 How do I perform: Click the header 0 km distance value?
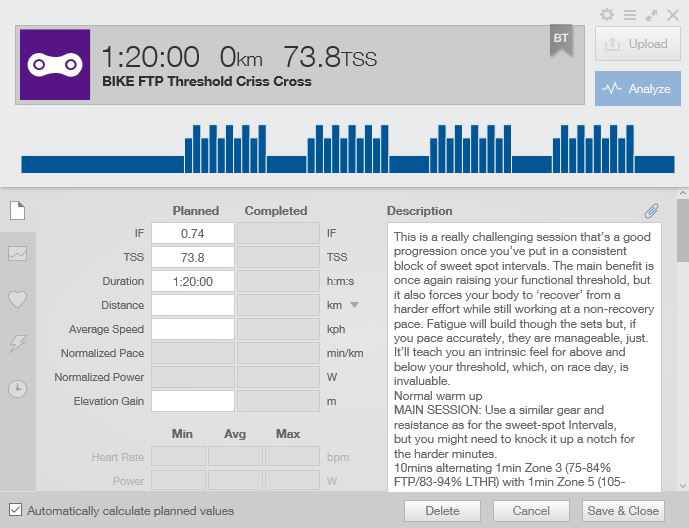pos(241,57)
